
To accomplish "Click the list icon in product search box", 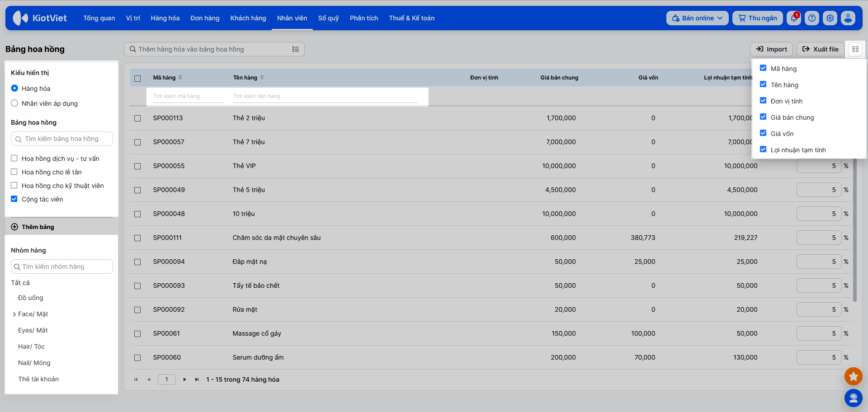I will click(296, 49).
